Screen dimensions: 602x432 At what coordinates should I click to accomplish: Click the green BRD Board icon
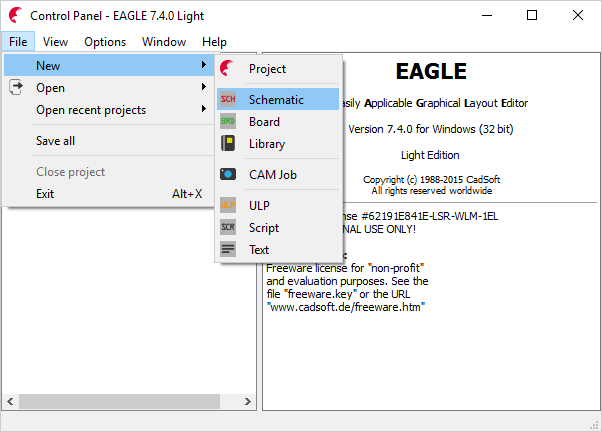[x=228, y=122]
